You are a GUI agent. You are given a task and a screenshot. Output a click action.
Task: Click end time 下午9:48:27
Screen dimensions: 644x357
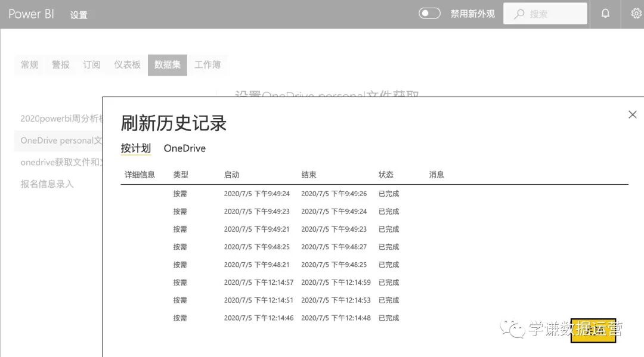point(334,247)
